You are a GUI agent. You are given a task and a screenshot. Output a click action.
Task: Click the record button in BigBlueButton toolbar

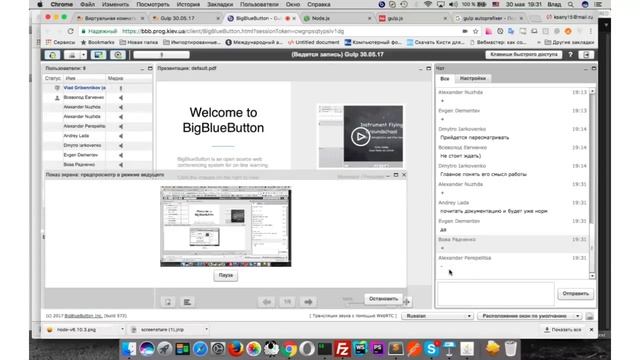[118, 55]
